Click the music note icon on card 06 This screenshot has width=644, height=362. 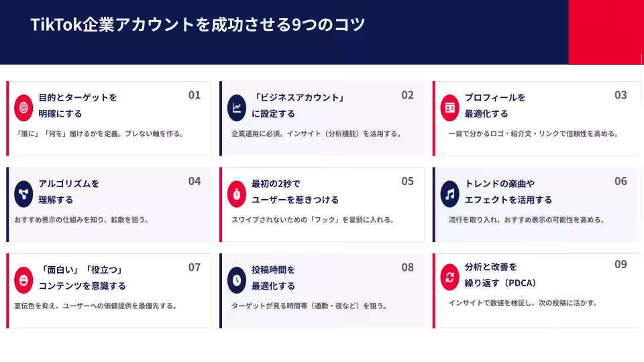coord(449,194)
